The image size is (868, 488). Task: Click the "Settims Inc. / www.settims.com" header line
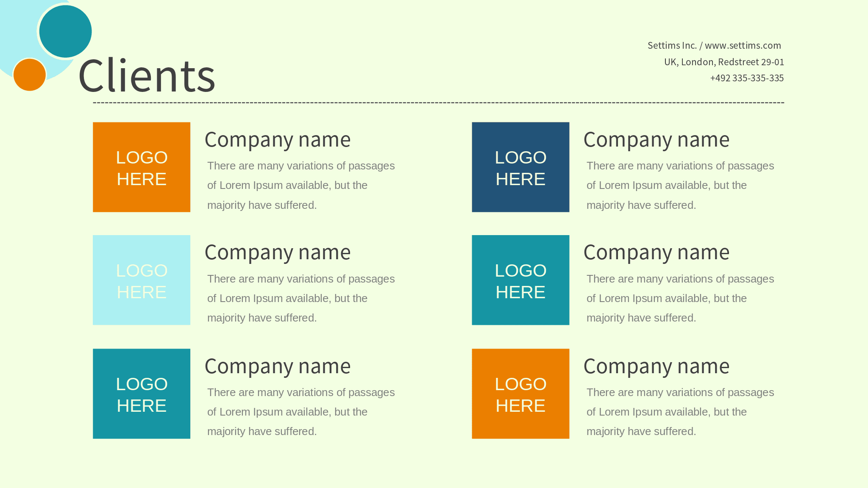tap(714, 45)
